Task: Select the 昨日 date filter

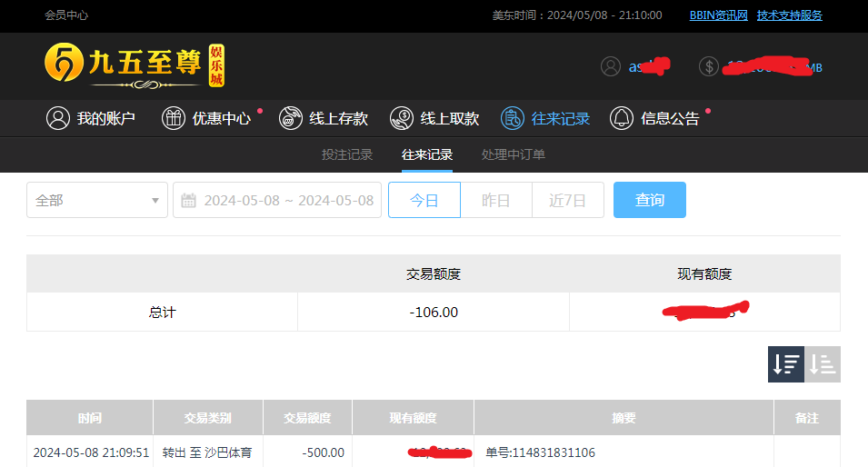Action: point(496,200)
